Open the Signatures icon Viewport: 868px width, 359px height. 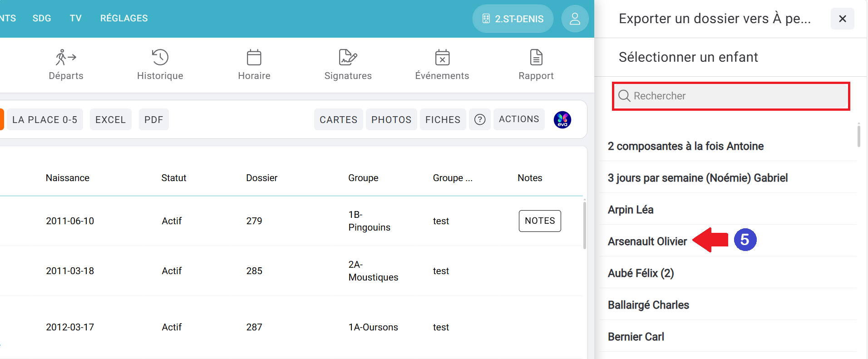click(x=348, y=58)
